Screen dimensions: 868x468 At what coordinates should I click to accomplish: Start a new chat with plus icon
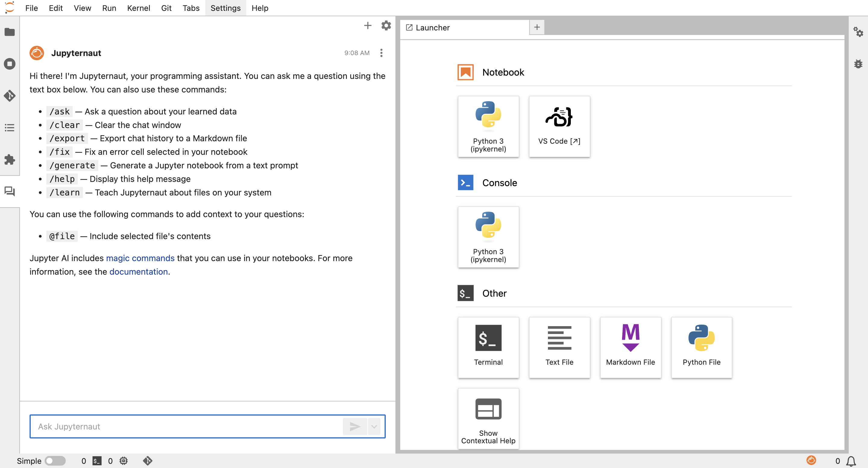click(x=368, y=26)
